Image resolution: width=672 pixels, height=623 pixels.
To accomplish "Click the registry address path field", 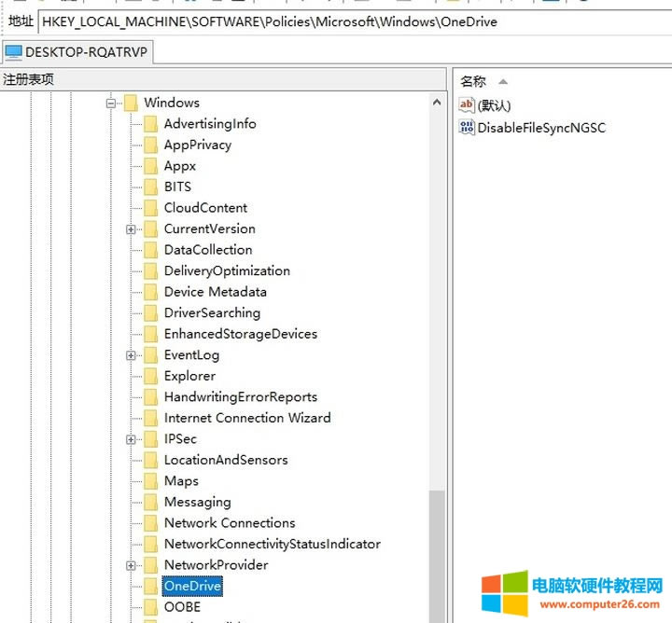I will pyautogui.click(x=355, y=21).
